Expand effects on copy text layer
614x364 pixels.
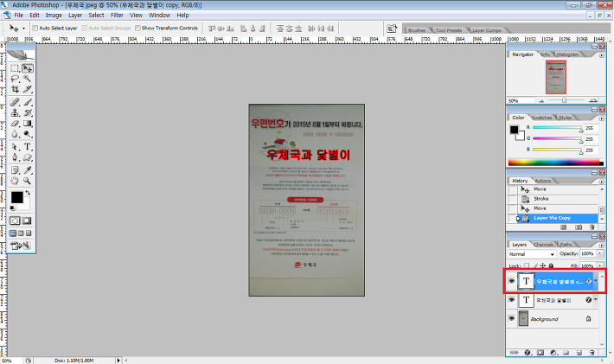[596, 281]
